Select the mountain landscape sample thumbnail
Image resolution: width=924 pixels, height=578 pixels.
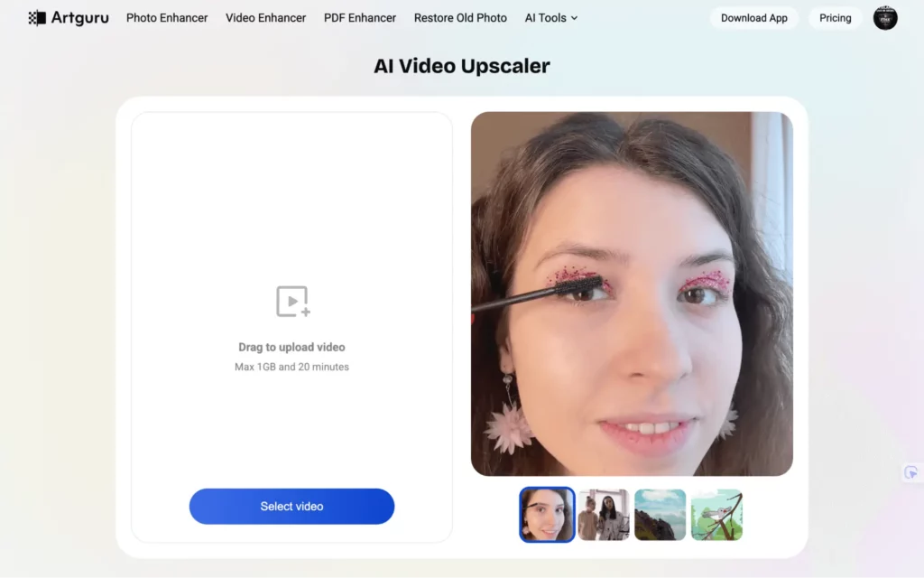click(x=660, y=513)
